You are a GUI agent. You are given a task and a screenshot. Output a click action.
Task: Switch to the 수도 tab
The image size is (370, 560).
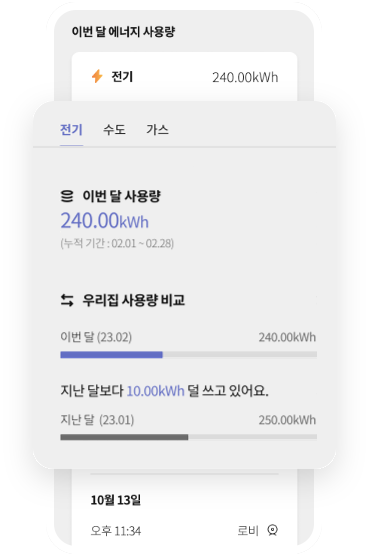coord(114,129)
